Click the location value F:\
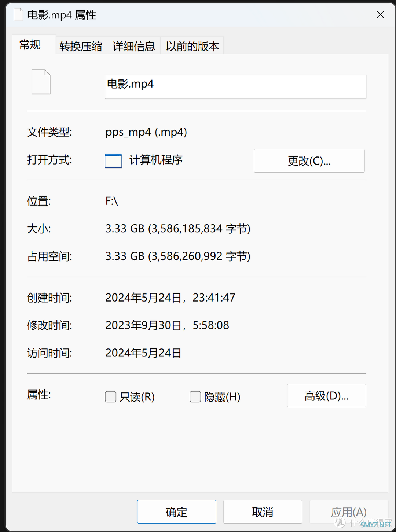This screenshot has height=532, width=396. 112,201
